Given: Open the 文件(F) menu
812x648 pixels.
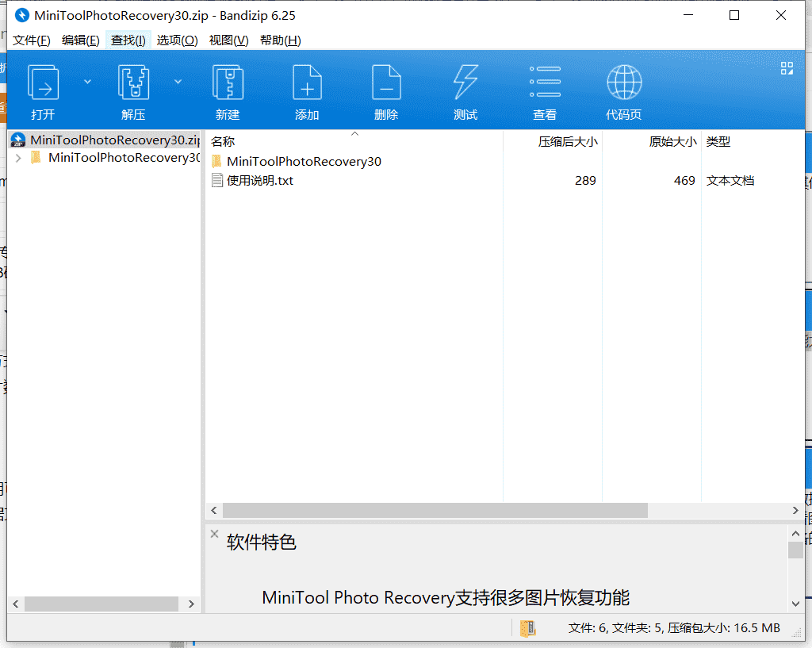Looking at the screenshot, I should click(x=31, y=40).
